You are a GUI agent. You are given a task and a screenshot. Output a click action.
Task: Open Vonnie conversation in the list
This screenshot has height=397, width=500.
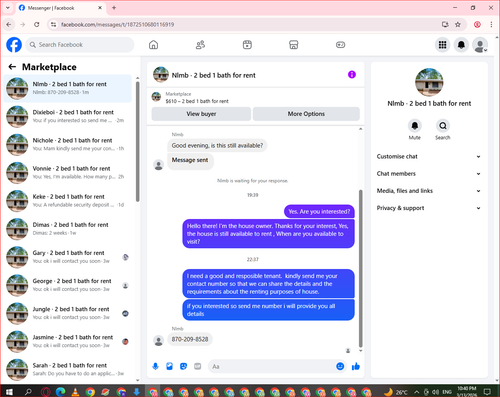click(68, 173)
